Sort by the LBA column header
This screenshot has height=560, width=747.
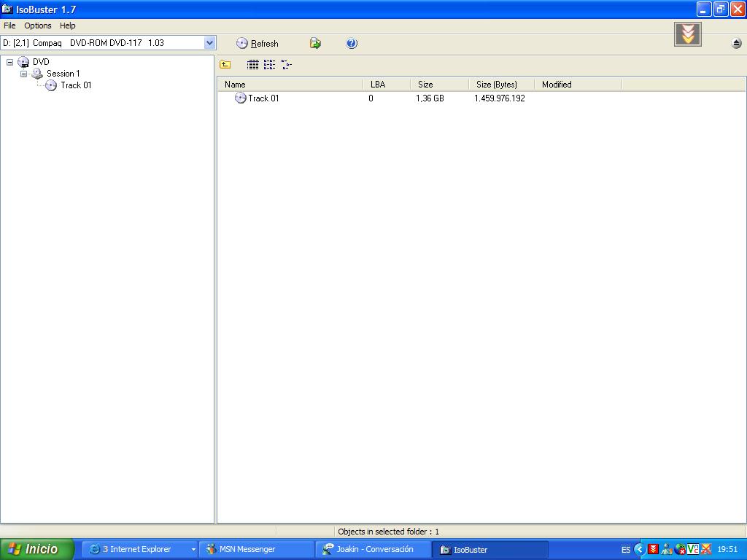click(x=387, y=85)
